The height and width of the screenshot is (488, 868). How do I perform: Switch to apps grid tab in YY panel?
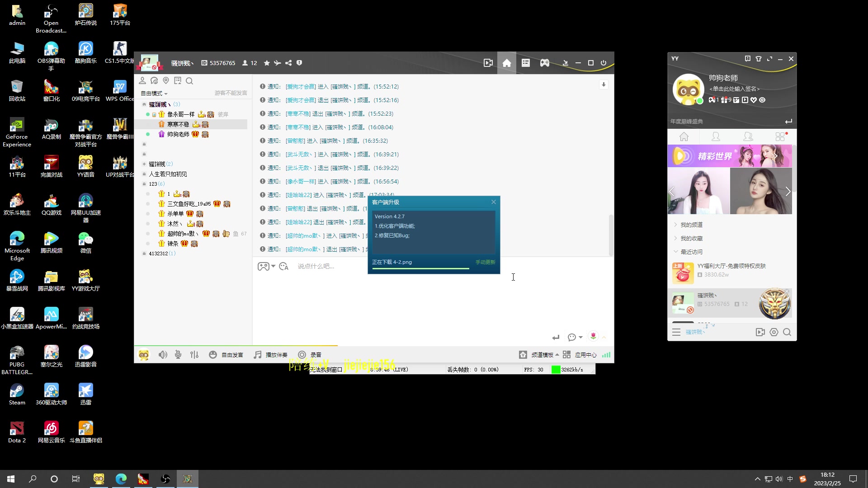tap(780, 136)
